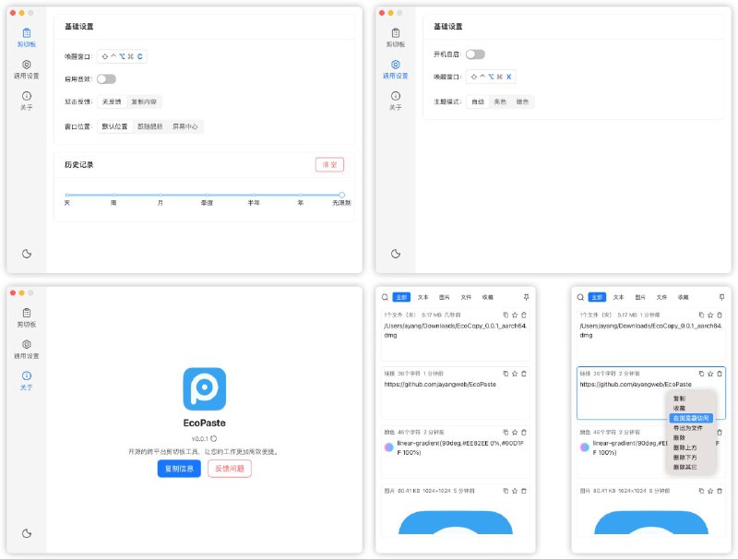
Task: Select 导出为文件 in the context menu
Action: [x=688, y=428]
